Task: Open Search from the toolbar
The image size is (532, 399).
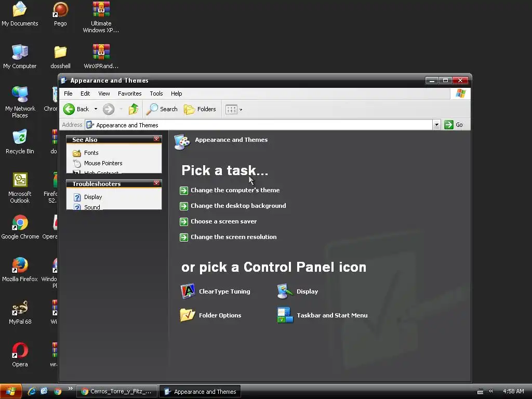Action: [162, 109]
